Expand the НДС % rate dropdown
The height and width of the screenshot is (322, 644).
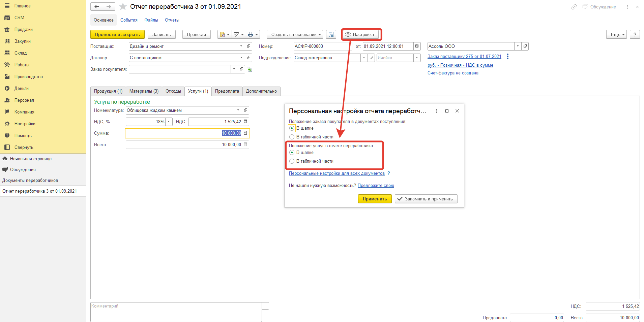pos(169,122)
